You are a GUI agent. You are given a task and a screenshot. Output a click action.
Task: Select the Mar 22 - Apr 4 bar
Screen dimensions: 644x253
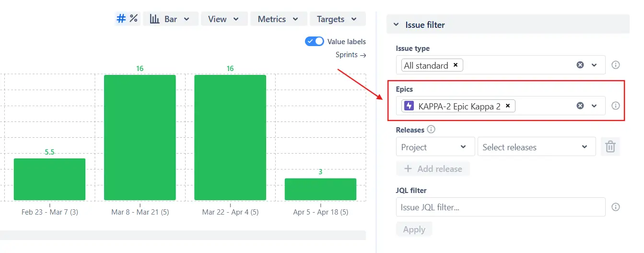(x=230, y=137)
